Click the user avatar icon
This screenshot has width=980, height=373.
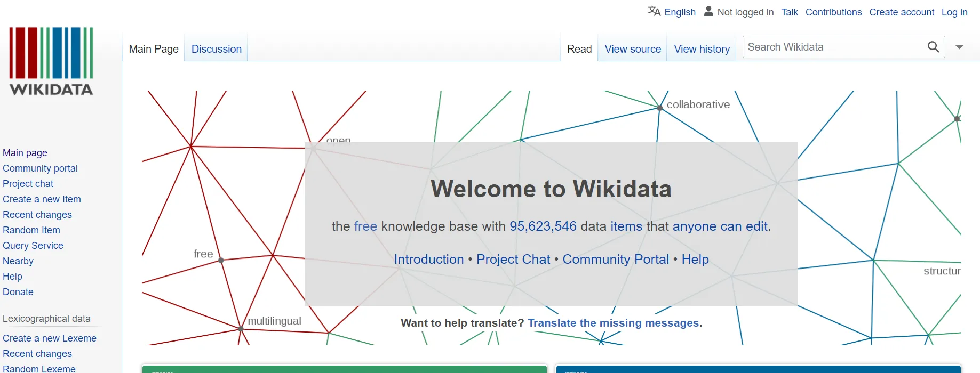(x=708, y=11)
